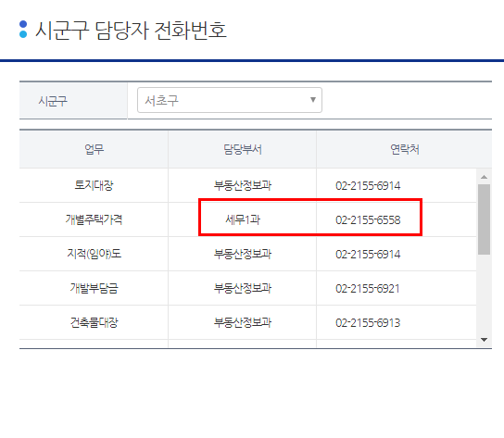Click the phone number in the 지적(임야)도 row
The image size is (504, 438).
tap(368, 255)
